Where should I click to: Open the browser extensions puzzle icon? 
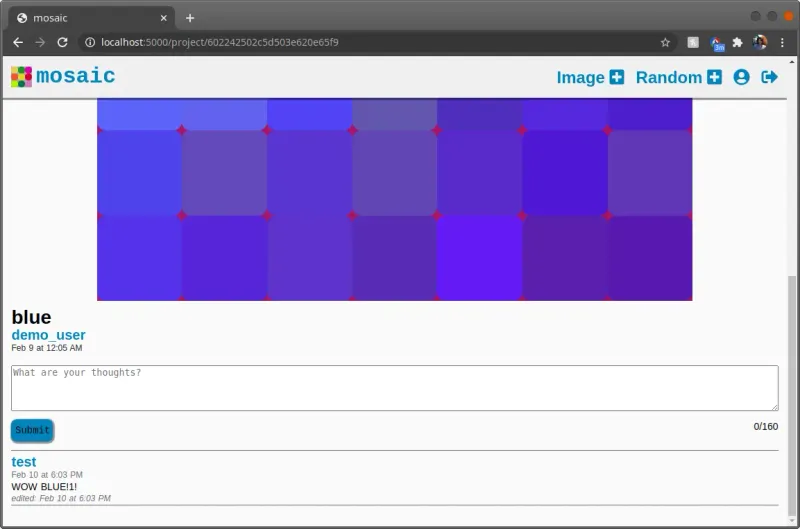(x=738, y=43)
